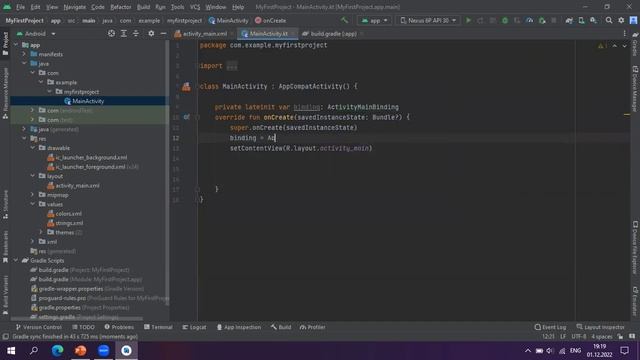Open the Project side tool window

tap(5, 44)
